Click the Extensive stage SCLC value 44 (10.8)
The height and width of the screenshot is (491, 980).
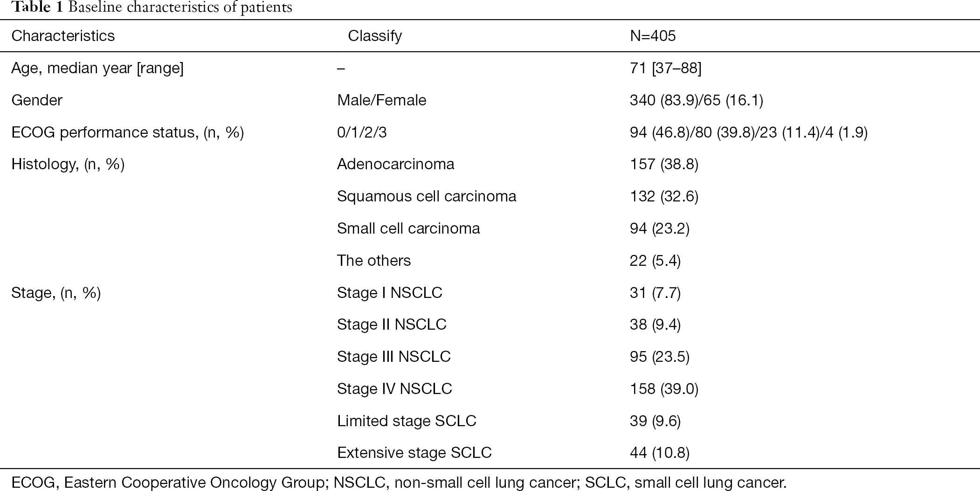tap(660, 453)
